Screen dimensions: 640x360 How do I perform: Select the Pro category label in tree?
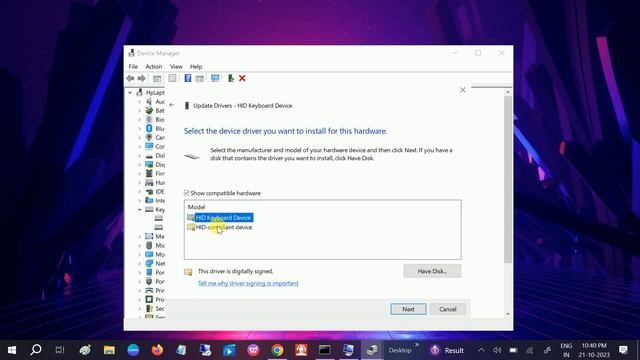[x=160, y=299]
